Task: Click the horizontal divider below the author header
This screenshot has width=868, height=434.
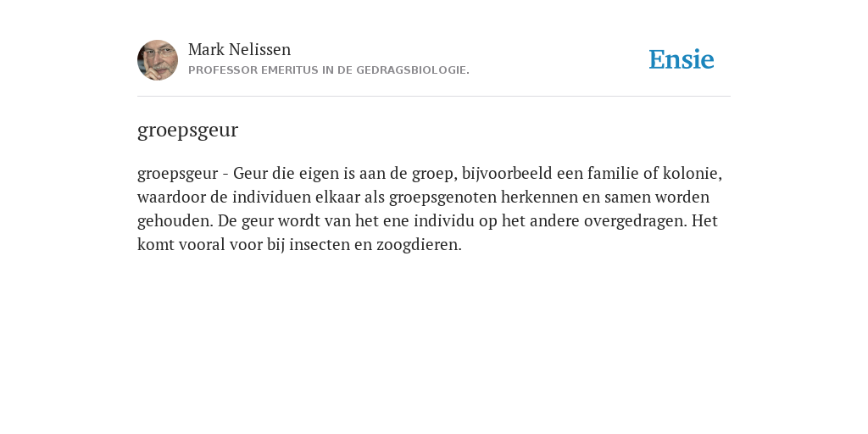Action: [x=434, y=97]
